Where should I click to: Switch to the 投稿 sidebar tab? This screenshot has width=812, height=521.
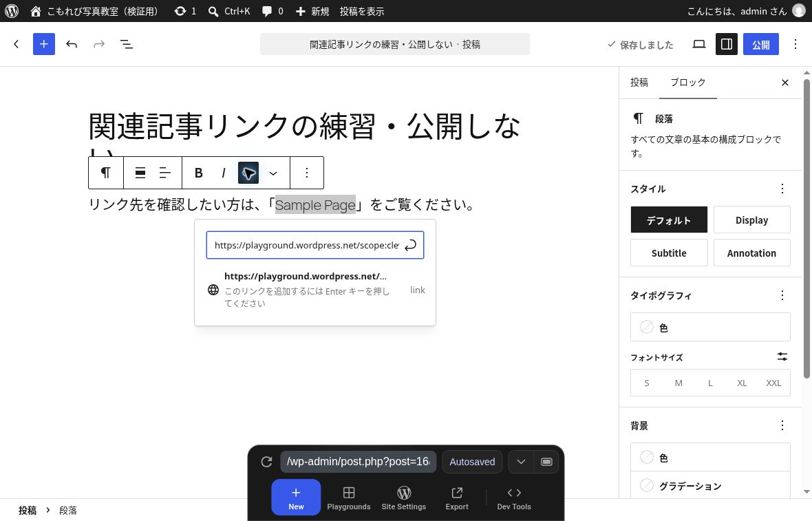click(639, 83)
